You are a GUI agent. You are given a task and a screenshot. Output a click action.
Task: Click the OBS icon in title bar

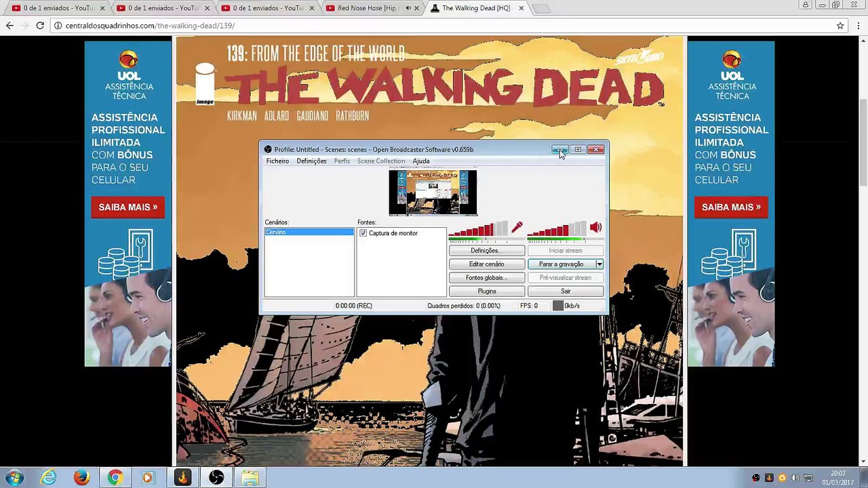click(x=268, y=149)
